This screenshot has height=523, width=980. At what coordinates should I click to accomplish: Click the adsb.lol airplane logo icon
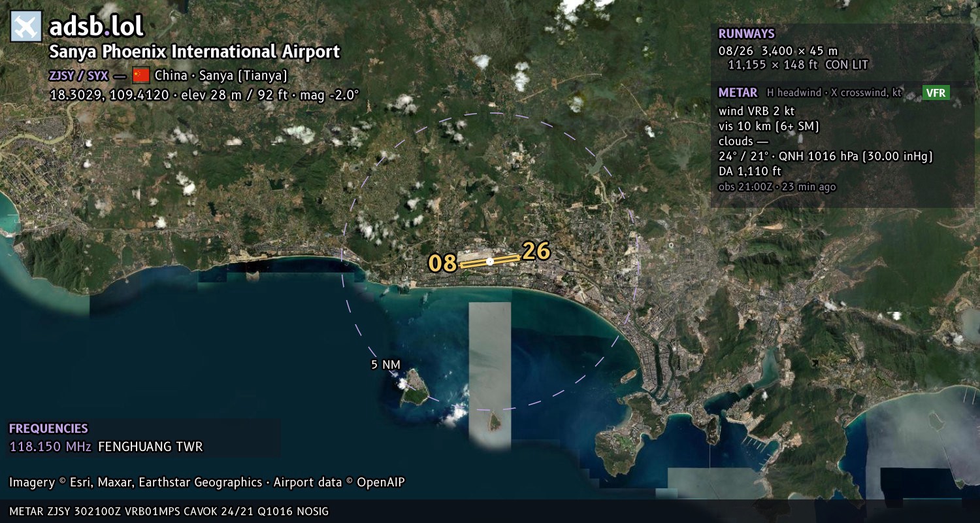click(26, 26)
